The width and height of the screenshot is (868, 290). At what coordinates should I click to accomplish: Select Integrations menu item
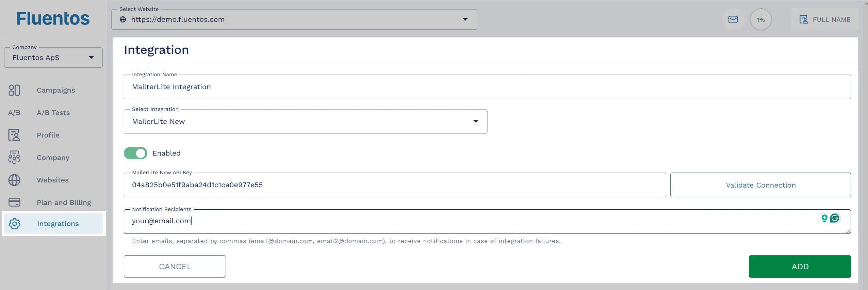click(54, 224)
